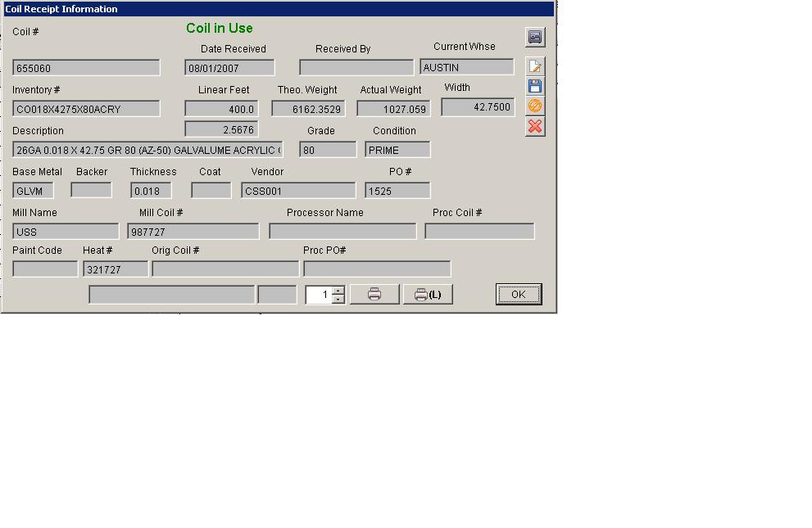
Task: Click the Heat # field 321727
Action: (x=115, y=269)
